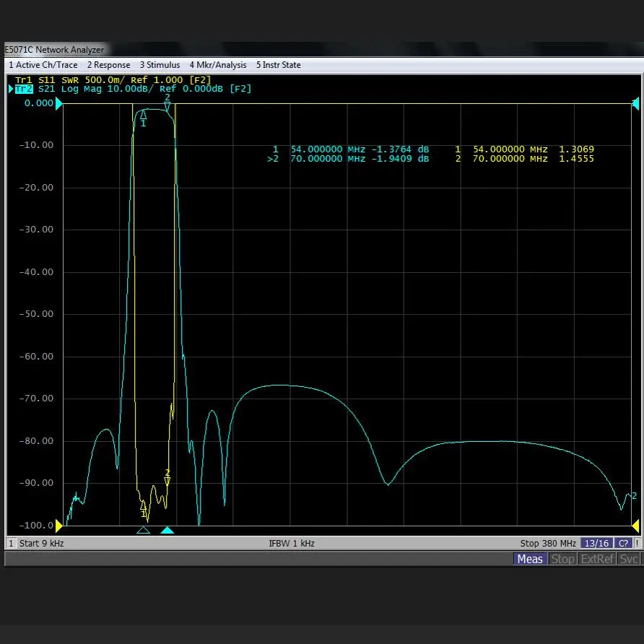Image resolution: width=644 pixels, height=644 pixels.
Task: Click yellow bottom-left graph corner arrow
Action: point(59,525)
